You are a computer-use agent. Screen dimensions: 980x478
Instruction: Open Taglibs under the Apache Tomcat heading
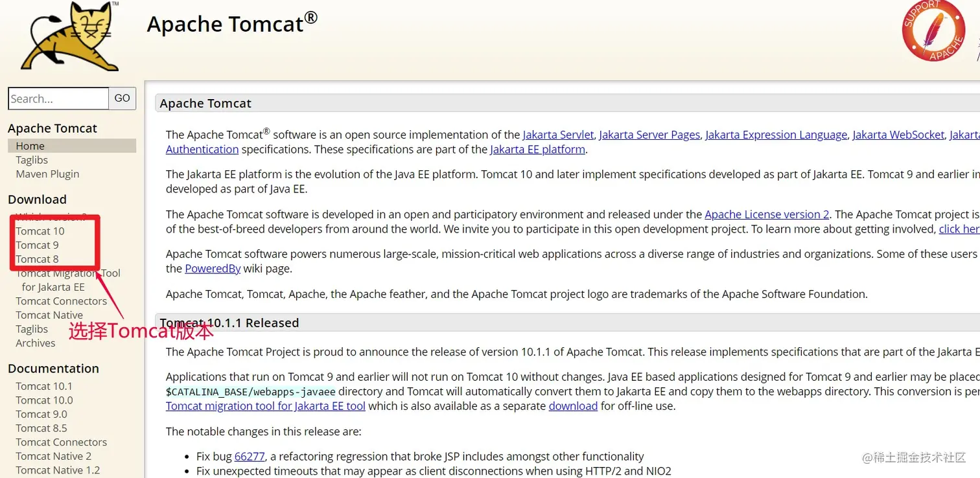[x=32, y=160]
